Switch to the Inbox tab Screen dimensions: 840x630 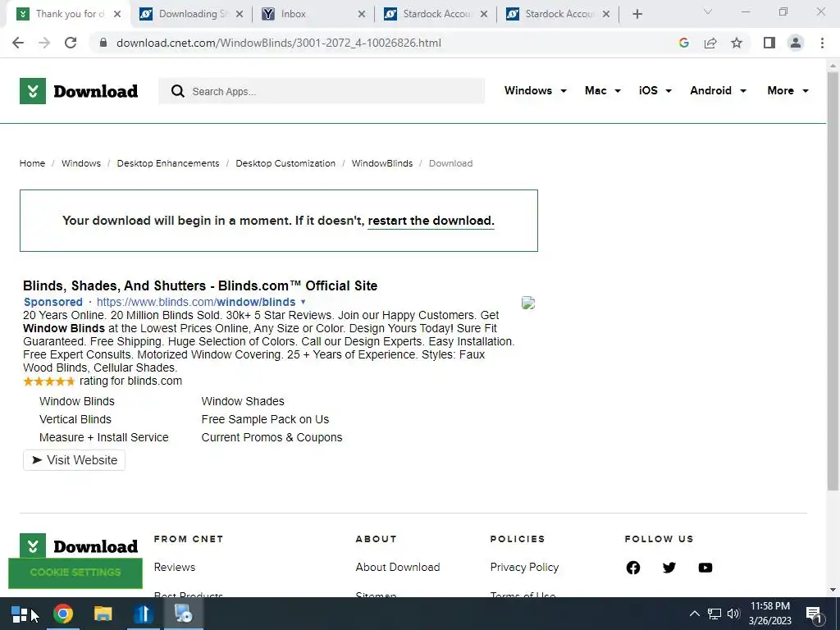click(314, 14)
